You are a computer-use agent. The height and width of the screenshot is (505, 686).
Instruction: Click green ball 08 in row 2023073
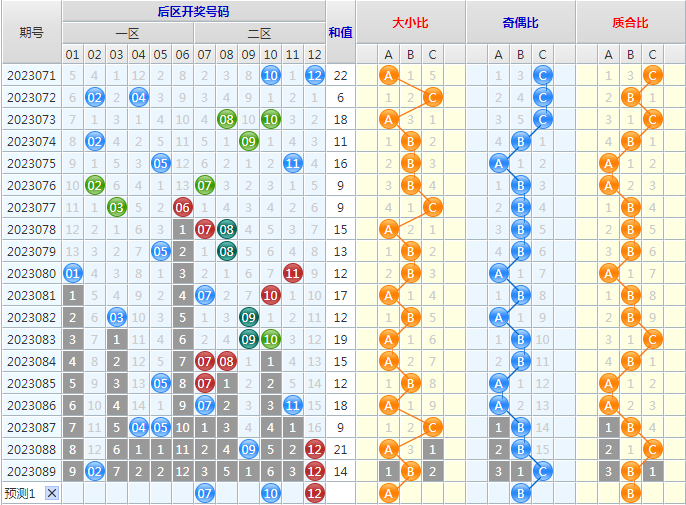[x=227, y=119]
